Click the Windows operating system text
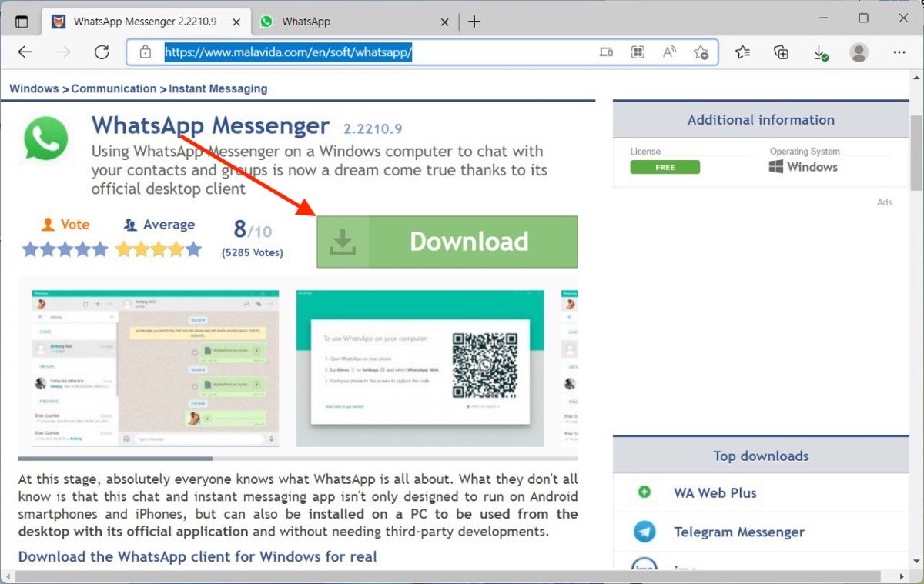The image size is (924, 584). (812, 167)
